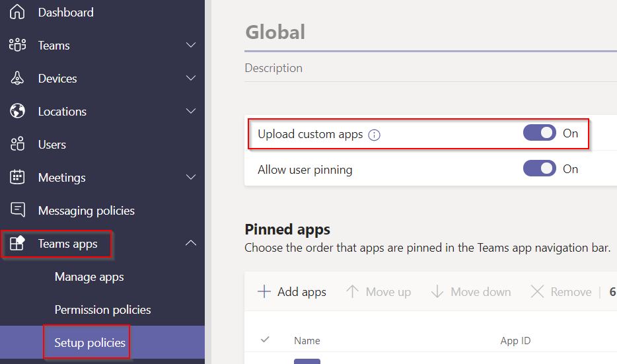Click the Teams label in sidebar
This screenshot has width=617, height=364.
(54, 46)
